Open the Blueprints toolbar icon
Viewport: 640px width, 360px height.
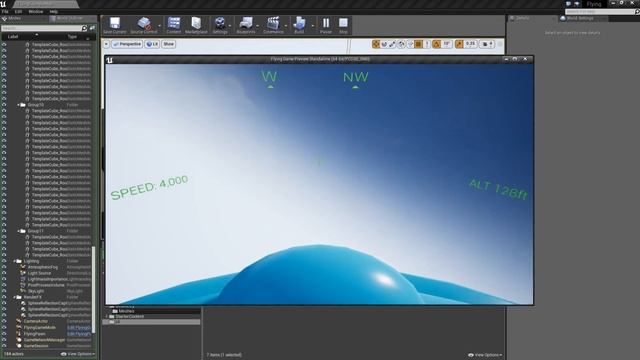(246, 25)
